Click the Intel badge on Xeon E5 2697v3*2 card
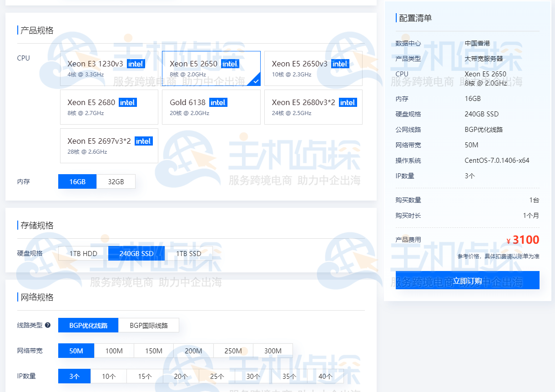The width and height of the screenshot is (555, 392). pos(143,141)
